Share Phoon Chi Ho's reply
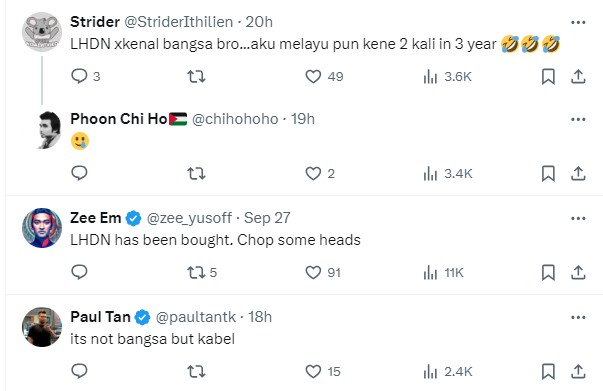Viewport: 603px width, 391px height. pyautogui.click(x=578, y=173)
